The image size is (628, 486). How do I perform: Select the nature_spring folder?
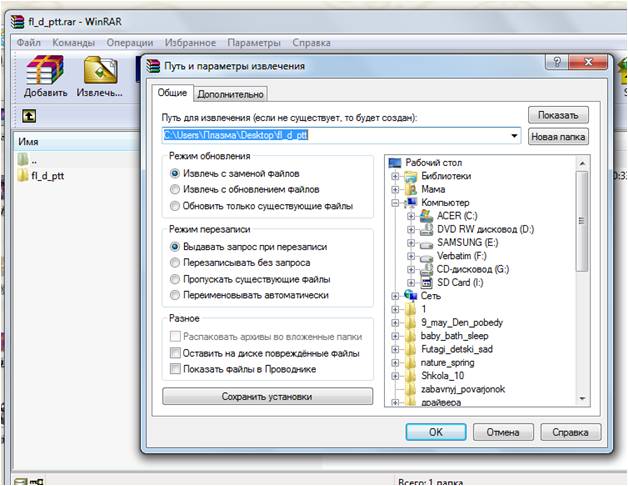447,363
